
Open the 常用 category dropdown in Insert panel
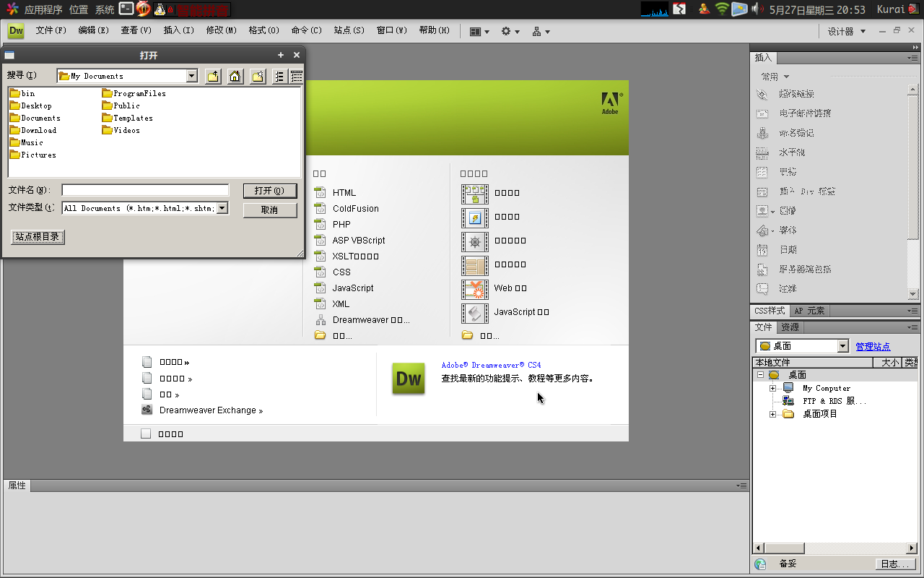(775, 77)
